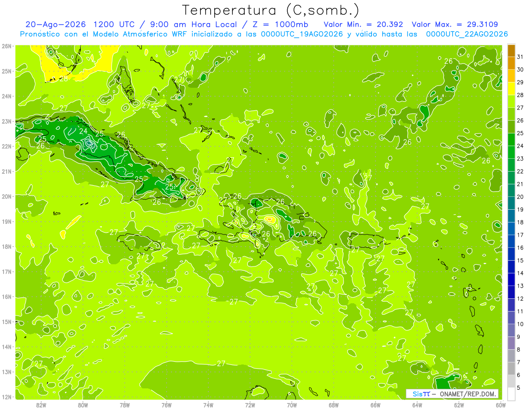The height and width of the screenshot is (411, 532).
Task: Click the "19N" latitude axis label
Action: pos(7,221)
